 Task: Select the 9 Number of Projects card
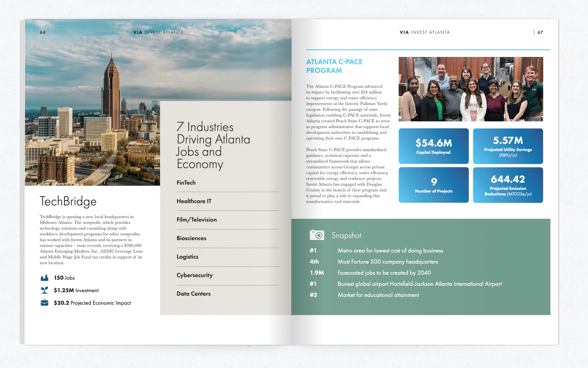(x=433, y=185)
